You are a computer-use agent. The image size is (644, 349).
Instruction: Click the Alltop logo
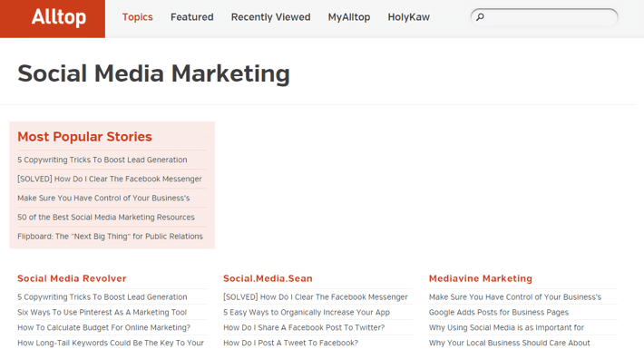tap(59, 17)
